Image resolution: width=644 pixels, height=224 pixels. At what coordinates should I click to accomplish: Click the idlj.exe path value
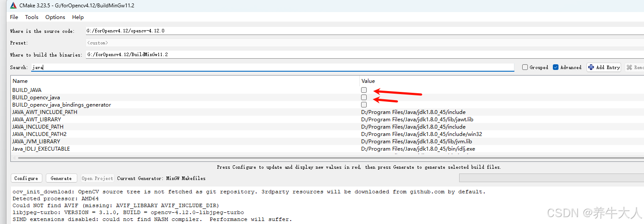coord(418,149)
